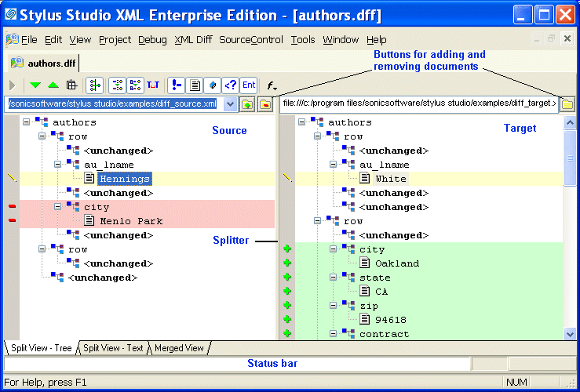The height and width of the screenshot is (392, 580).
Task: Toggle the <? processing instructions button
Action: coord(231,85)
